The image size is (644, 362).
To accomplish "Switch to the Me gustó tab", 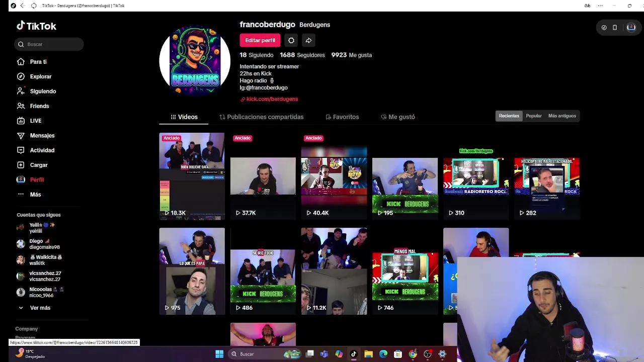I will click(398, 117).
